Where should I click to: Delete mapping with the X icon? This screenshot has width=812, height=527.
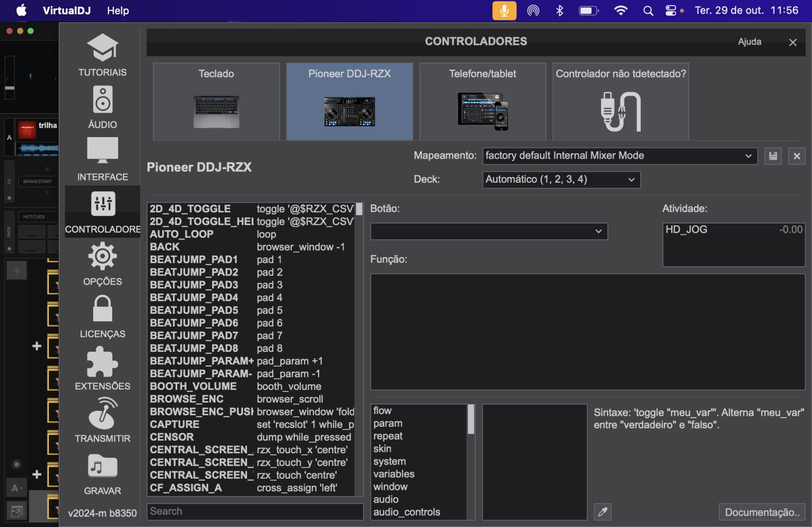tap(797, 156)
